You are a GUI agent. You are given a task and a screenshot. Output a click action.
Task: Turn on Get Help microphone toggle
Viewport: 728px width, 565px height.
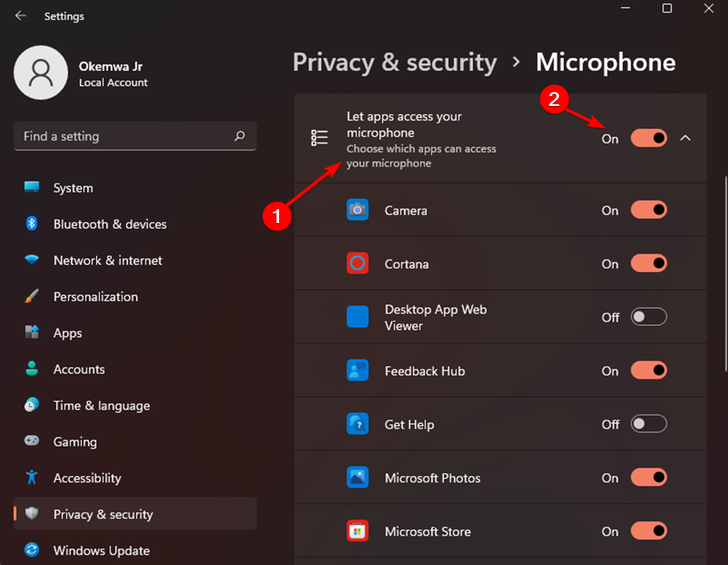[648, 424]
